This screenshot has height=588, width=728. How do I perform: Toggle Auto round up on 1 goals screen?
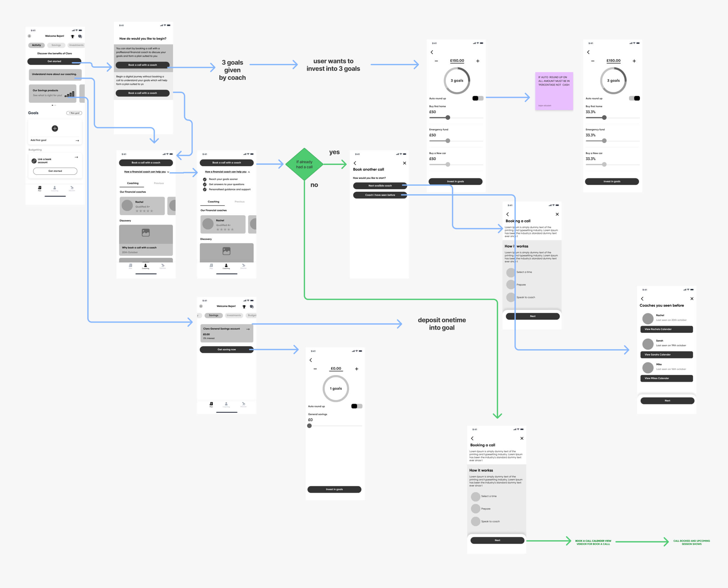point(357,406)
